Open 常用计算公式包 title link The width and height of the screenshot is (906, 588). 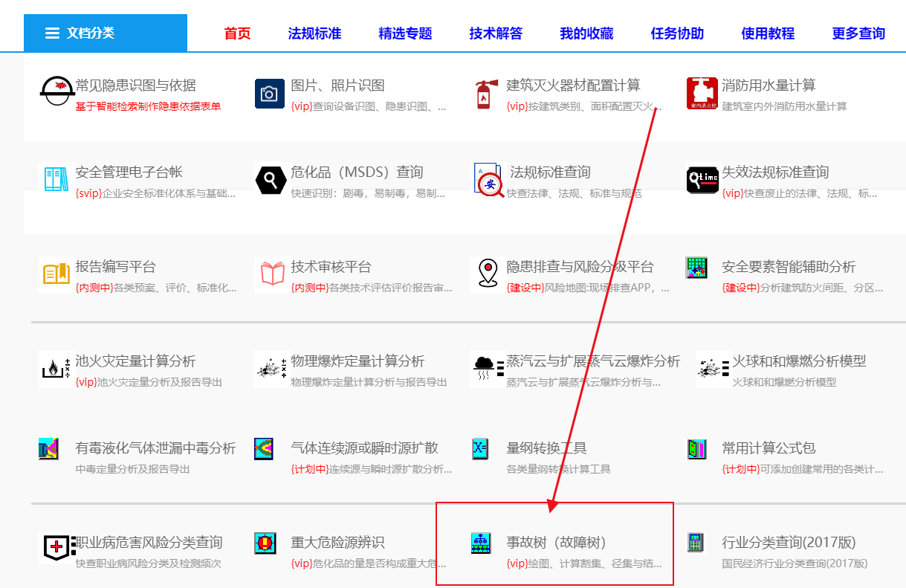tap(769, 448)
